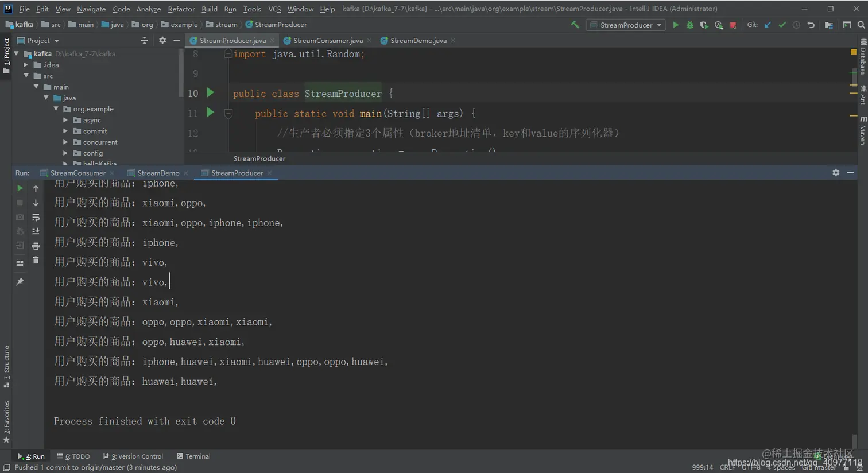Viewport: 868px width, 473px height.
Task: Click run gutter arrow beside main method
Action: (210, 113)
